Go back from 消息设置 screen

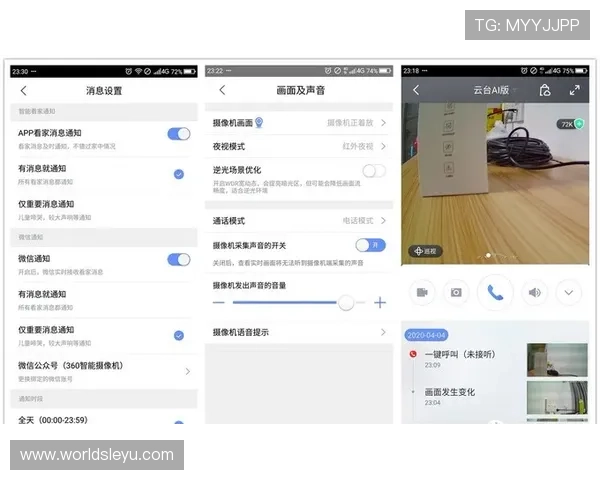pos(24,91)
